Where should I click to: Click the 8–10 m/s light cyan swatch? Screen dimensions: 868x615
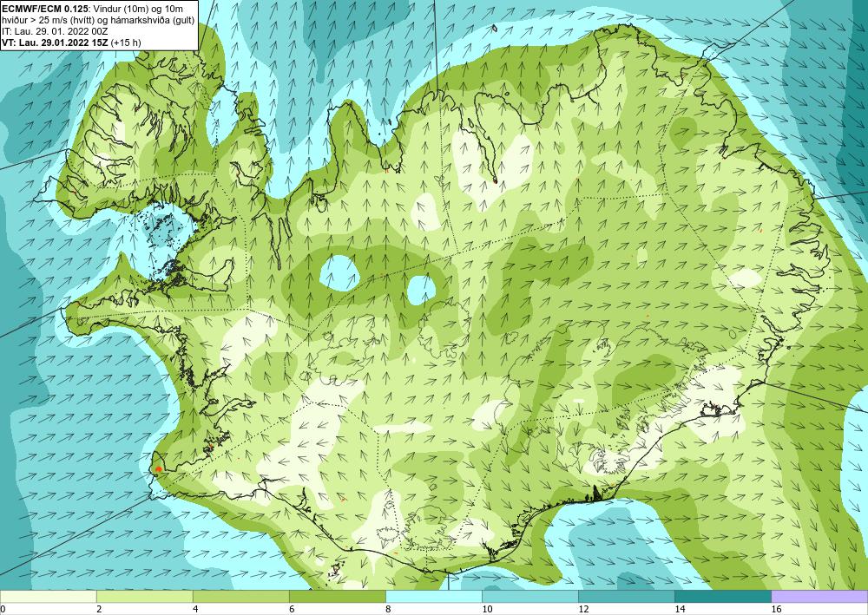pyautogui.click(x=434, y=596)
